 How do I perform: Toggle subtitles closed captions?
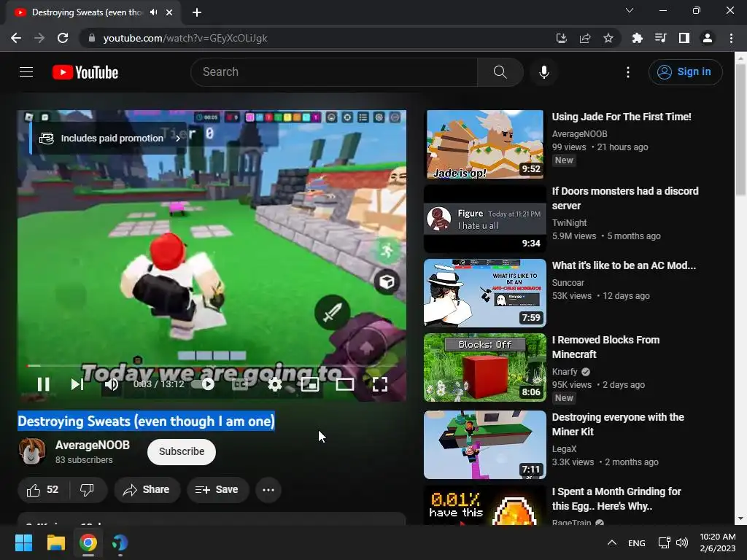coord(239,384)
